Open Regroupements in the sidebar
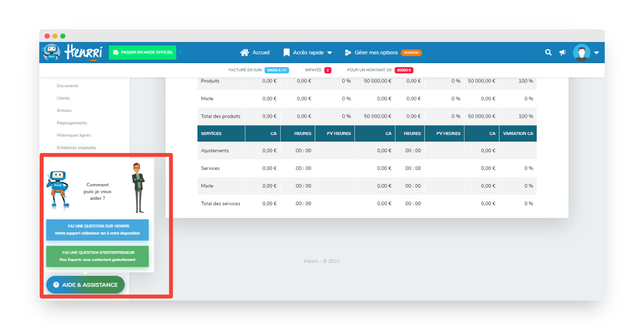This screenshot has width=644, height=330. click(x=72, y=123)
